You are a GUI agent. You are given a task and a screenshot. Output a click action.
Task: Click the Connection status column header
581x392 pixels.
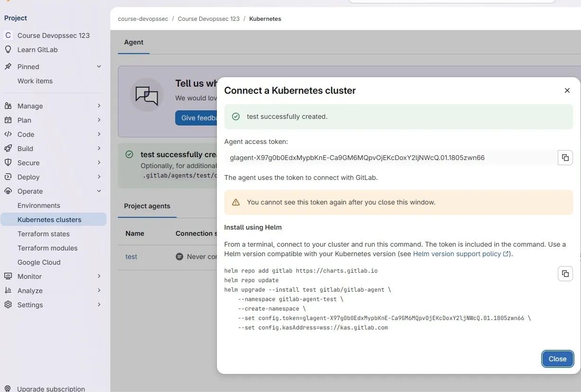[196, 233]
